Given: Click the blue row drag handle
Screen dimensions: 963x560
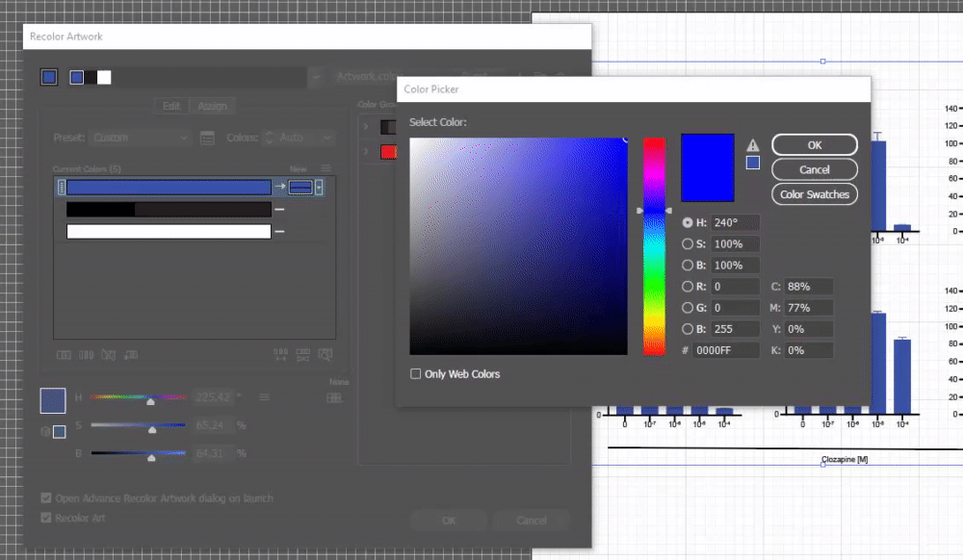Looking at the screenshot, I should (x=62, y=187).
